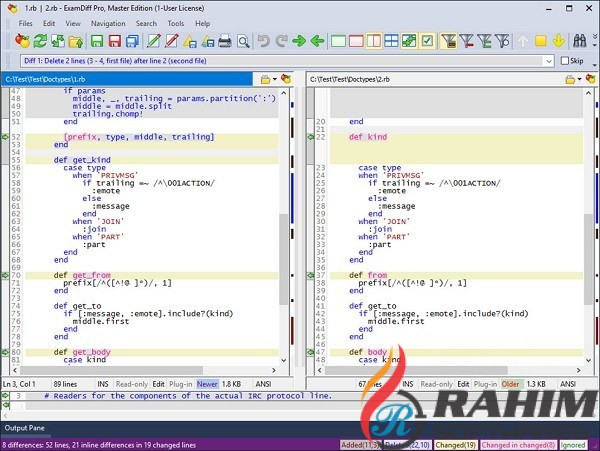Go to next difference green arrow
Viewport: 600px width, 451px height.
(x=299, y=41)
